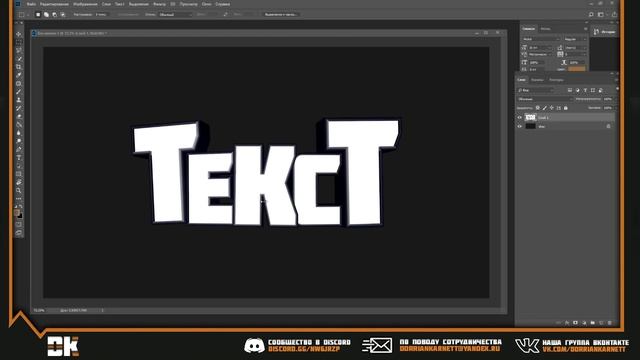Select the Magic Wand tool
The height and width of the screenshot is (360, 640).
click(19, 59)
